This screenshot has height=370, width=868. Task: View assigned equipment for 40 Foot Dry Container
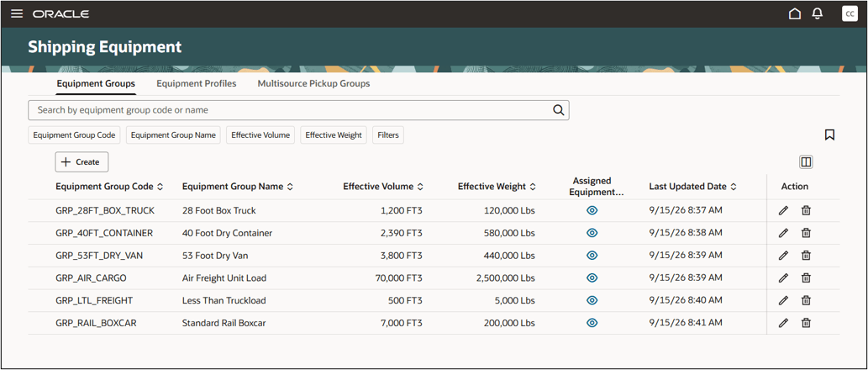[592, 233]
